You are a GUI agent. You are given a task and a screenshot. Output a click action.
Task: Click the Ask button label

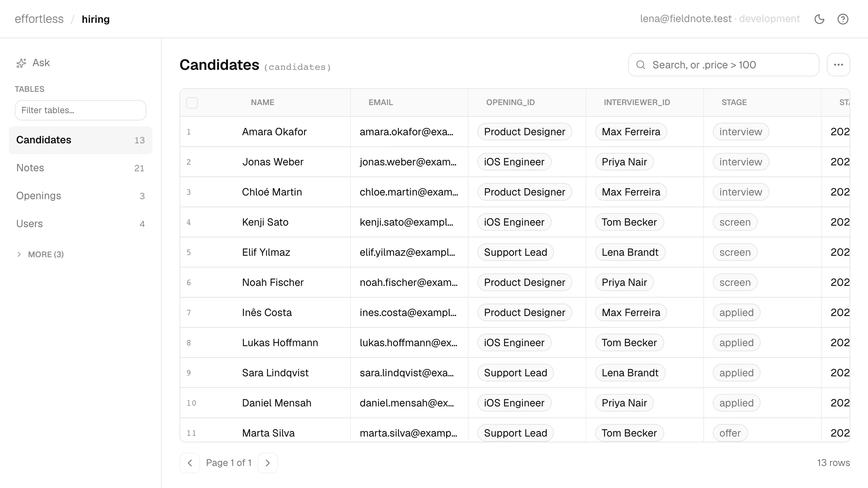41,63
